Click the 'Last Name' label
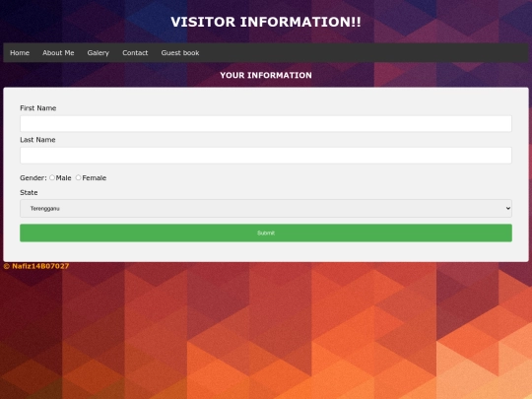Screen dimensions: 532x399 (37, 140)
